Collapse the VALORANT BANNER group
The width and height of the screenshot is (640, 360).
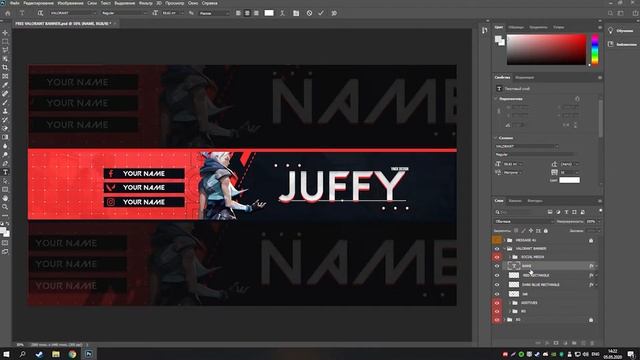point(504,249)
